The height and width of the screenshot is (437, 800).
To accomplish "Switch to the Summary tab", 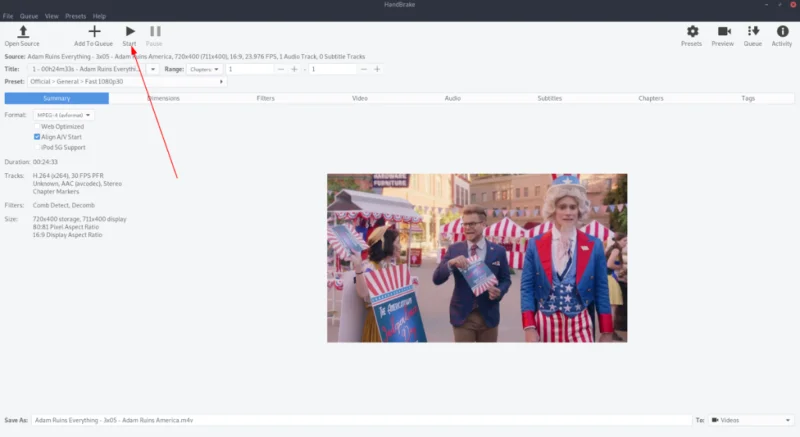I will tap(57, 98).
